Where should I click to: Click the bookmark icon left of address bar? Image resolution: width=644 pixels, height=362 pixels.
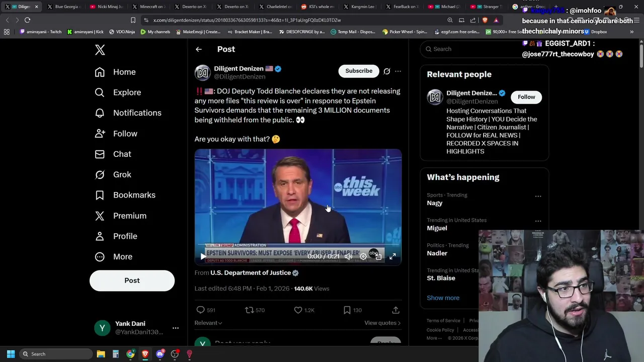(x=133, y=20)
